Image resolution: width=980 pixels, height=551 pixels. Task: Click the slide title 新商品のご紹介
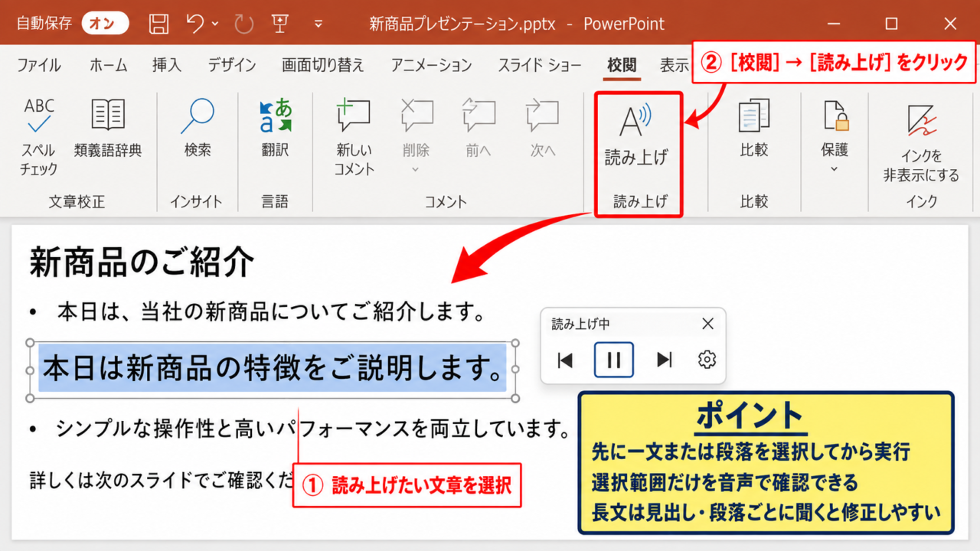tap(142, 263)
